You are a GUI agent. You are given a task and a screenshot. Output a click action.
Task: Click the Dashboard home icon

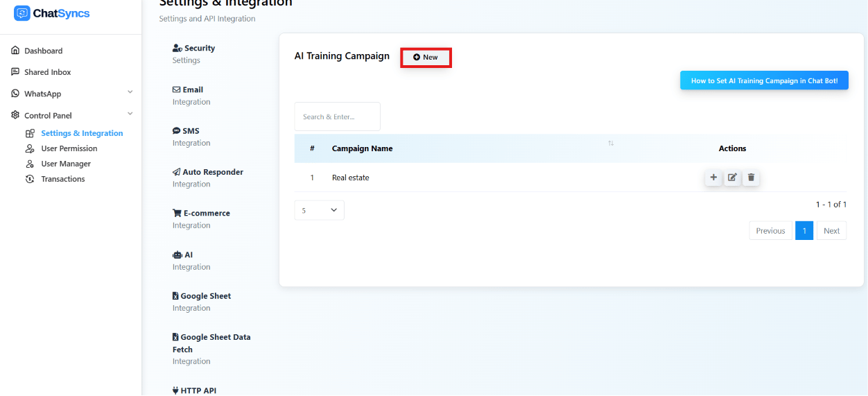(x=15, y=51)
